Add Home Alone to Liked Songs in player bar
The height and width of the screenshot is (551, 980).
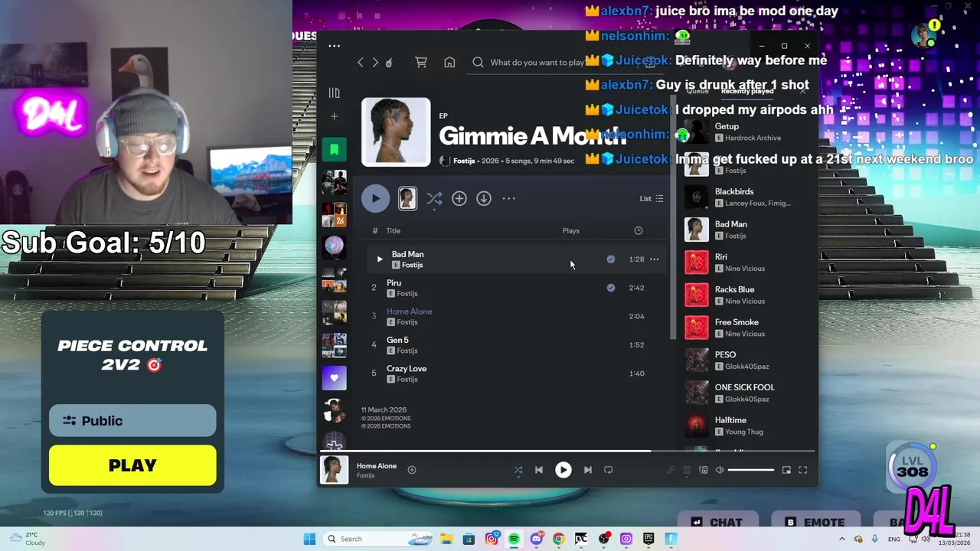click(412, 470)
